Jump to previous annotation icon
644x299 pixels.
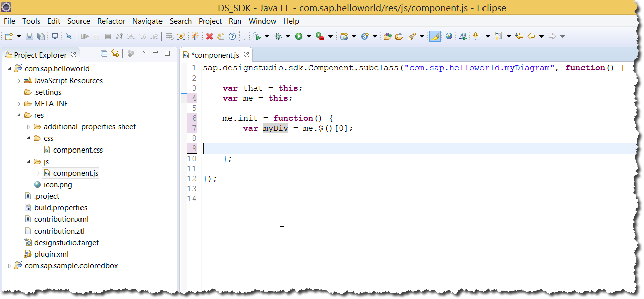coord(498,36)
